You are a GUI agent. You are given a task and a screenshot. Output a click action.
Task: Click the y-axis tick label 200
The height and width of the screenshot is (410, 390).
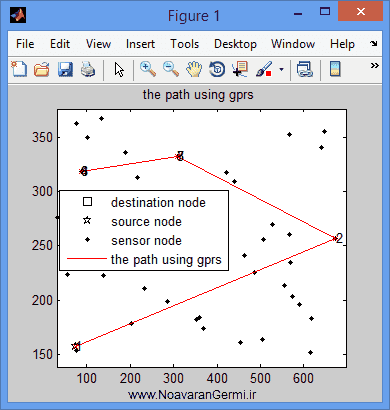(x=42, y=300)
